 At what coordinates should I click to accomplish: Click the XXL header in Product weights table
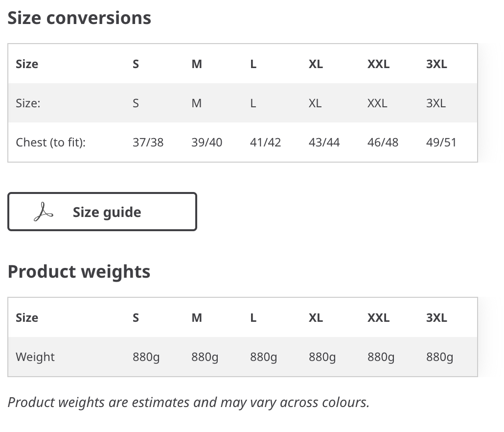point(378,318)
